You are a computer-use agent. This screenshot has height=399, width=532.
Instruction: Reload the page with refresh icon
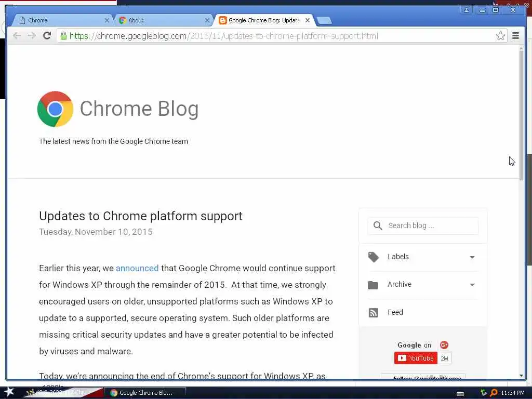click(x=47, y=36)
